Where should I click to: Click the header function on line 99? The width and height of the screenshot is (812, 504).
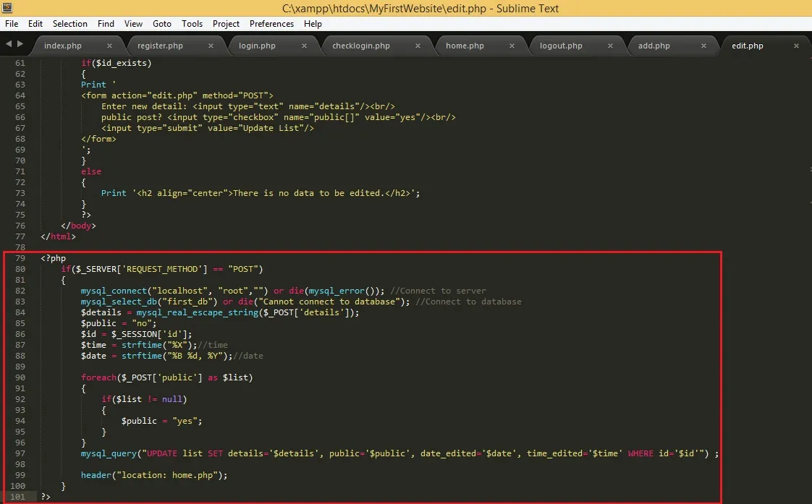[96, 475]
